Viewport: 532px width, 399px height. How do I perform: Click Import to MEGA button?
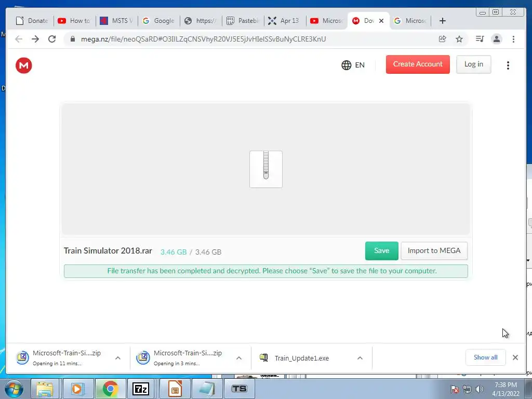[434, 251]
